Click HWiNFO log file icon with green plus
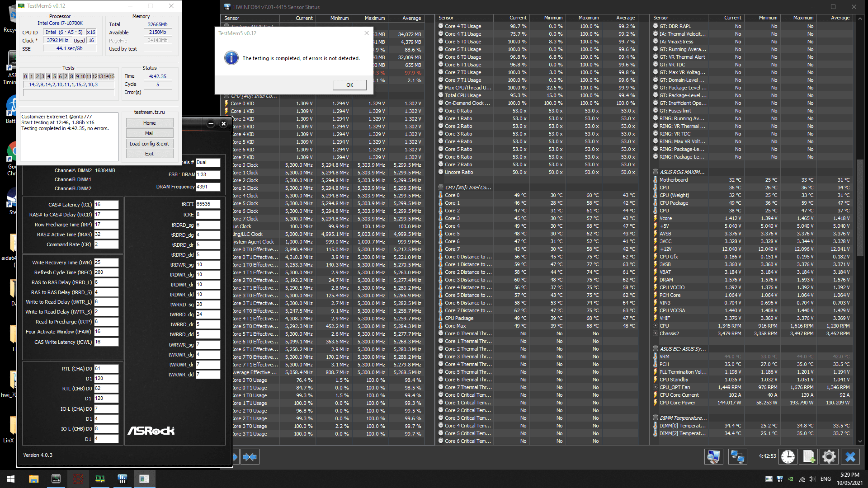Viewport: 868px width, 488px height. pos(808,457)
